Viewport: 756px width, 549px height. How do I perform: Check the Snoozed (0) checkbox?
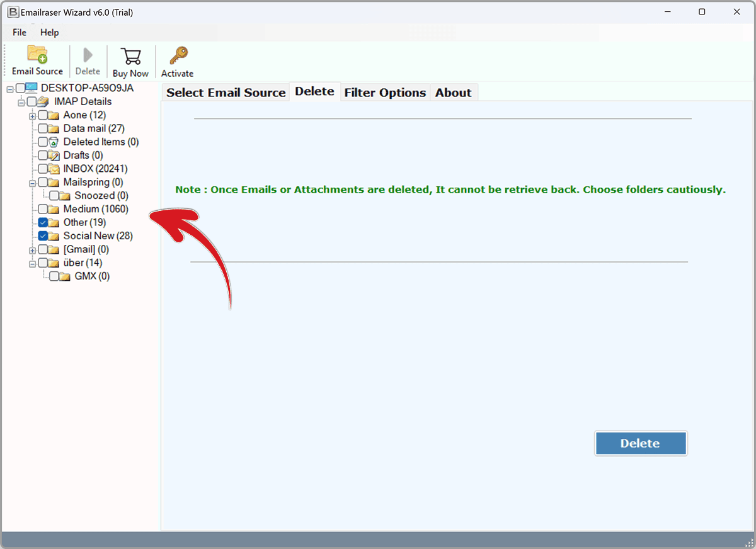click(54, 196)
